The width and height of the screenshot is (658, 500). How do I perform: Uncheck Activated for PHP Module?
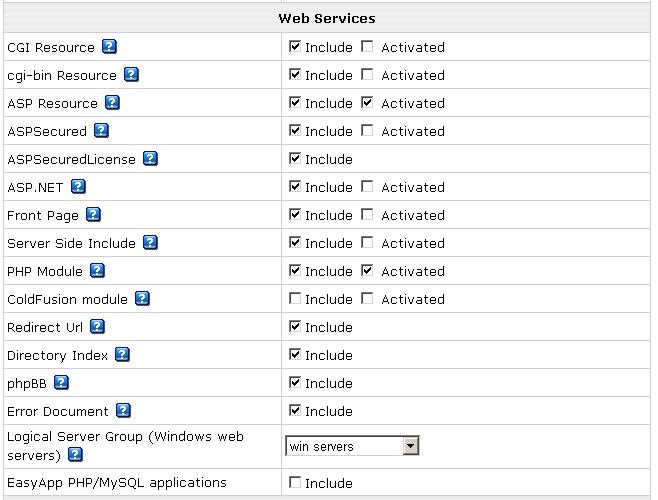point(367,270)
